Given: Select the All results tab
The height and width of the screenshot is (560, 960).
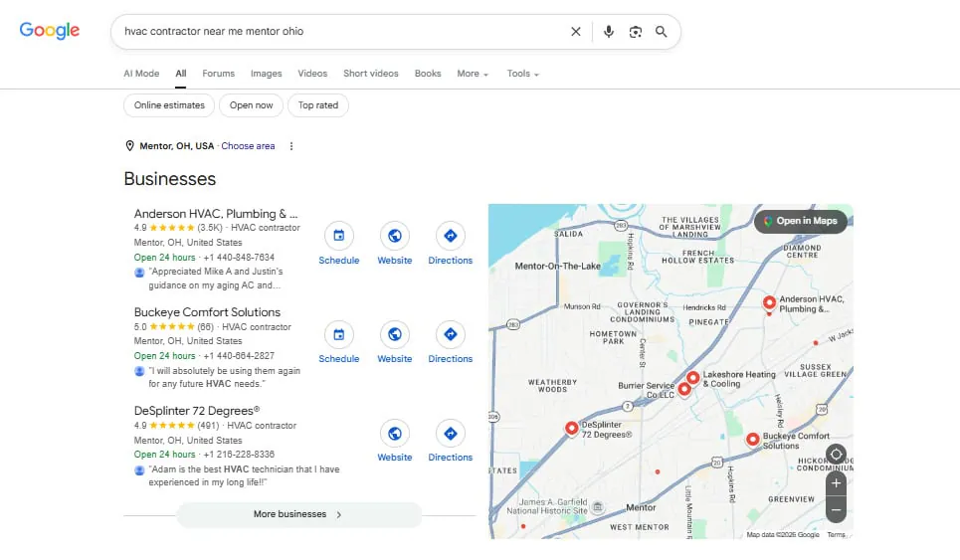Looking at the screenshot, I should [x=181, y=74].
